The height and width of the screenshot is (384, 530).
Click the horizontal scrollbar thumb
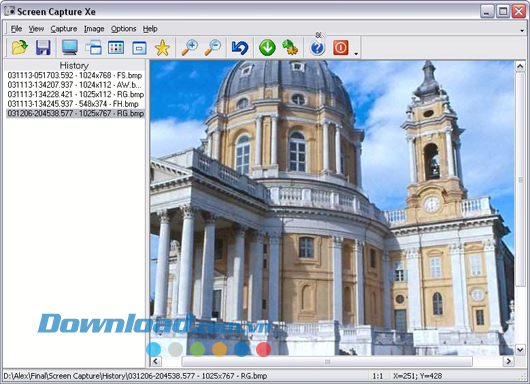(327, 361)
